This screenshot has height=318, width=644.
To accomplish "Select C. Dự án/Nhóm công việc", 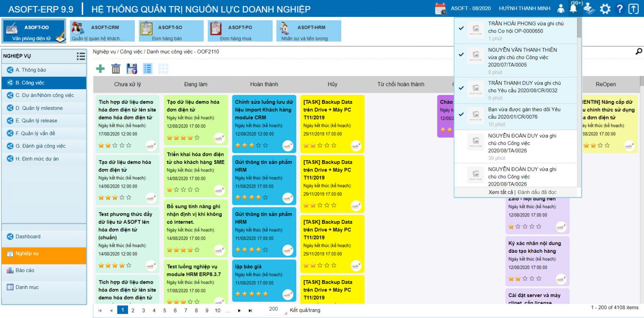I will point(44,95).
